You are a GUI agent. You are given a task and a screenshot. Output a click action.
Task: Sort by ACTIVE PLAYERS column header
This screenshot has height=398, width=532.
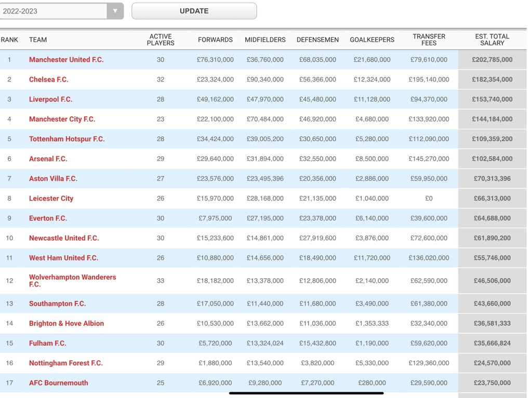coord(161,39)
